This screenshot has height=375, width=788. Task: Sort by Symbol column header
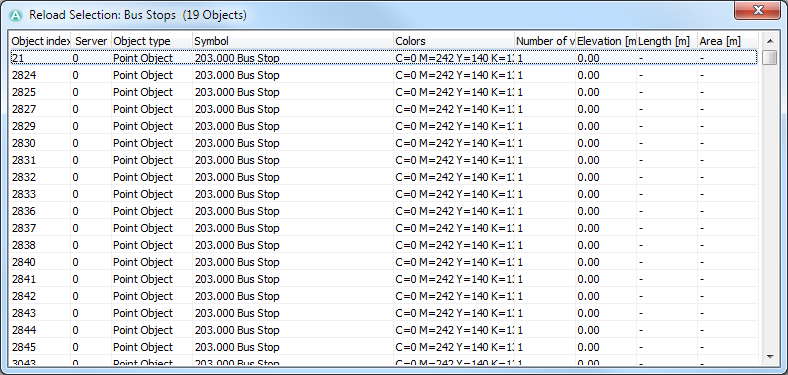click(x=293, y=41)
